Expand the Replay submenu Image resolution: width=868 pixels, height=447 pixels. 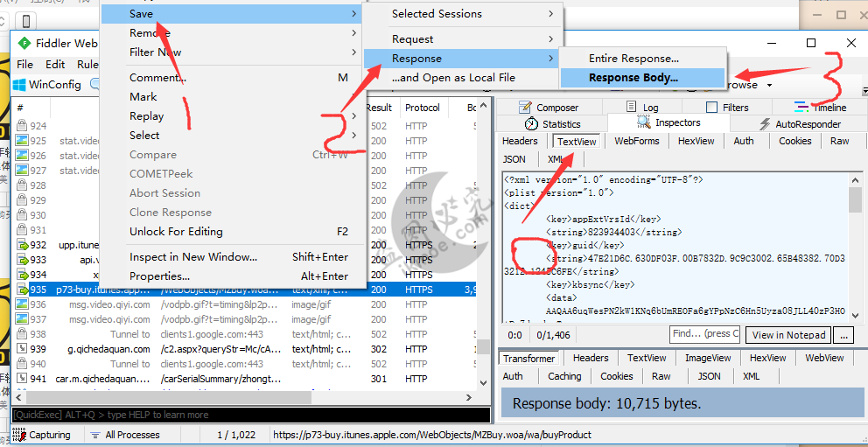(233, 116)
